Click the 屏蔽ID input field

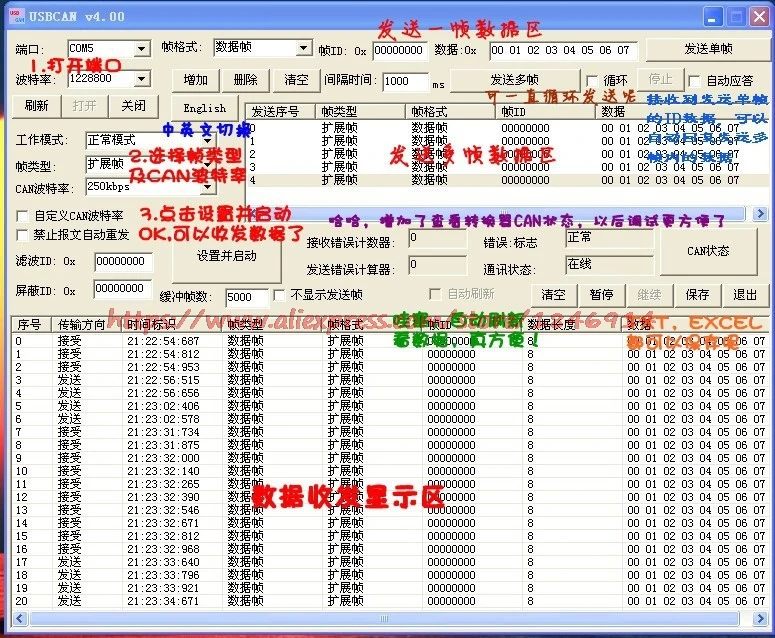pos(123,289)
